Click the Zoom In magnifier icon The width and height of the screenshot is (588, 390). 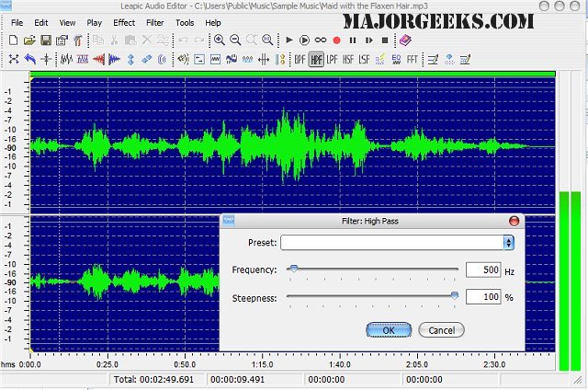pyautogui.click(x=220, y=40)
